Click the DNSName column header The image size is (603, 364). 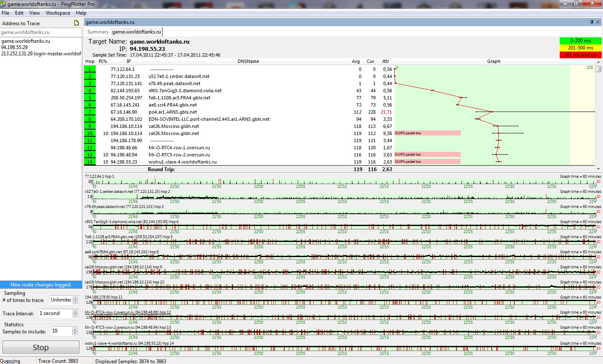[248, 61]
